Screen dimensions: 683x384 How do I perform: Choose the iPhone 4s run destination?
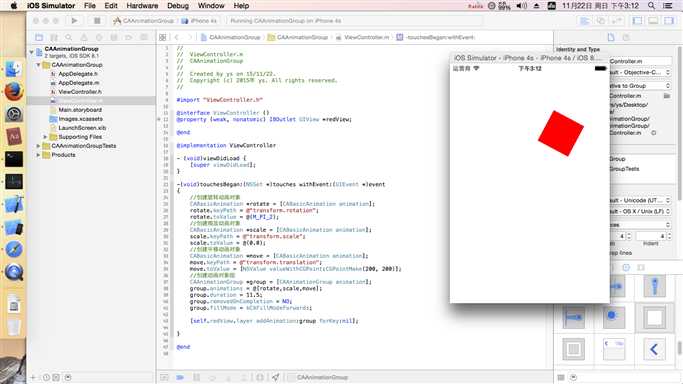(x=199, y=20)
